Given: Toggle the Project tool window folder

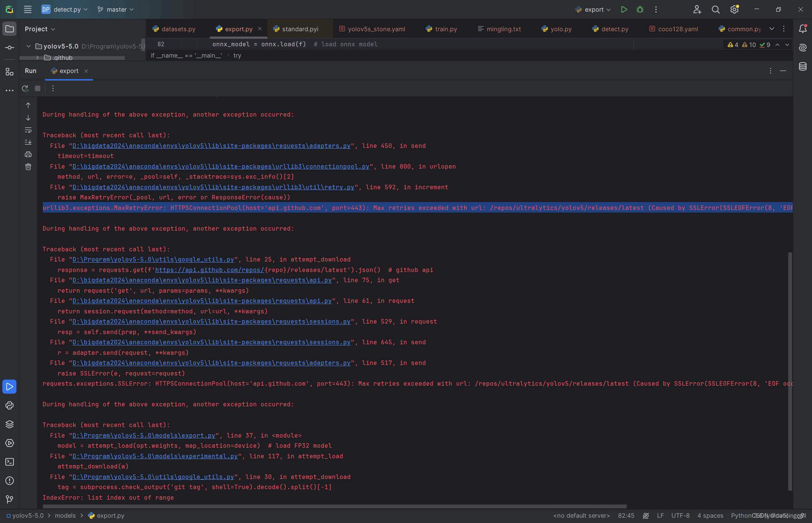Looking at the screenshot, I should tap(9, 29).
